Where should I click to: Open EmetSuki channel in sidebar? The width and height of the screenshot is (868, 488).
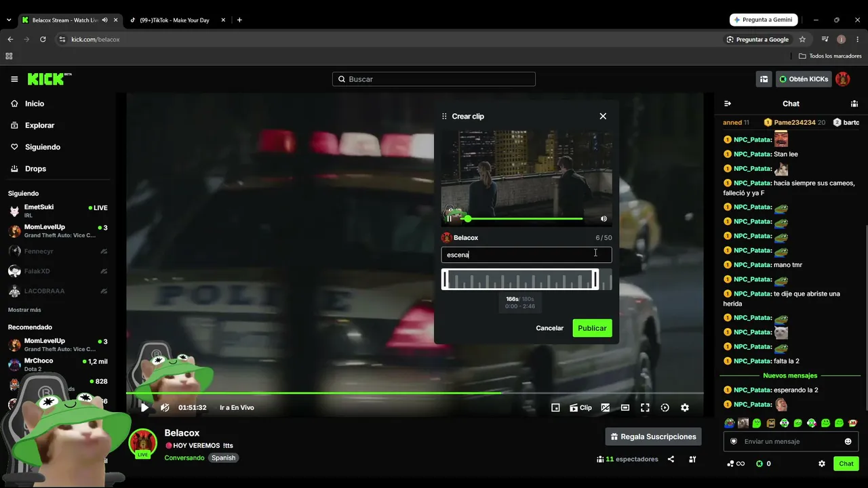pyautogui.click(x=58, y=211)
